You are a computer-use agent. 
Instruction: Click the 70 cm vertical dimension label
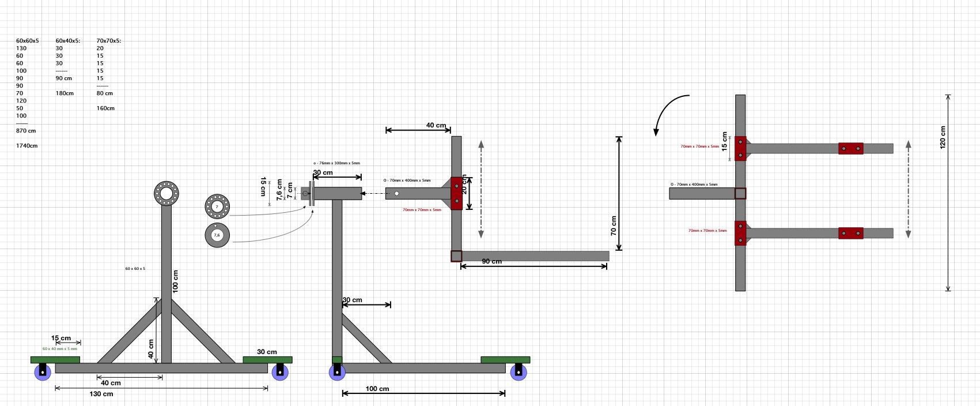[x=613, y=225]
